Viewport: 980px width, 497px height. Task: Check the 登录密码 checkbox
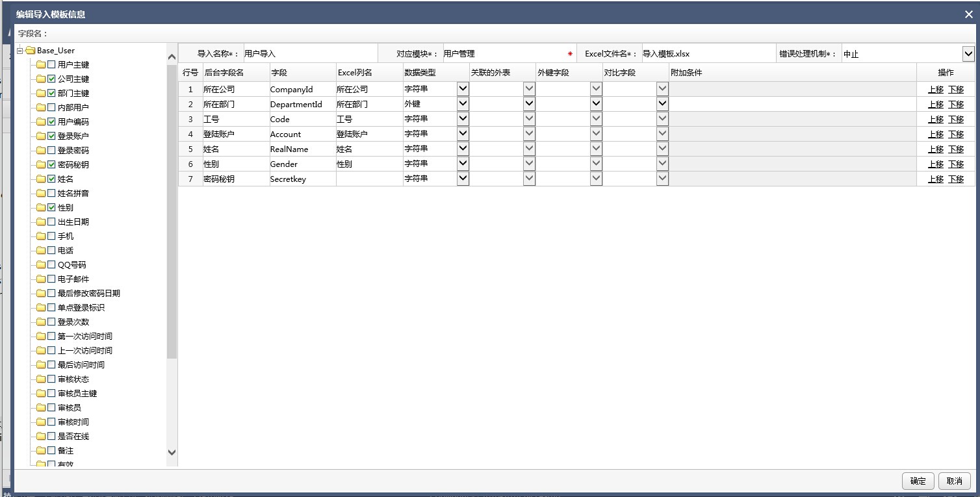[51, 150]
